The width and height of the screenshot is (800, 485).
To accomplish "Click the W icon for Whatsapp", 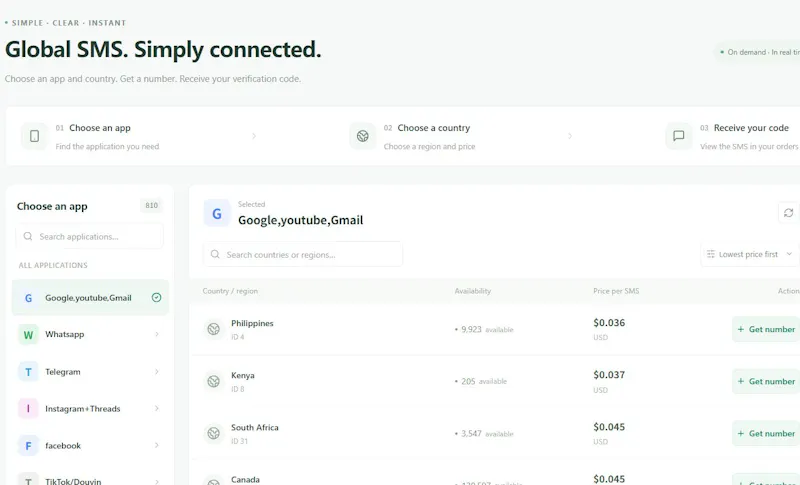I will (29, 335).
